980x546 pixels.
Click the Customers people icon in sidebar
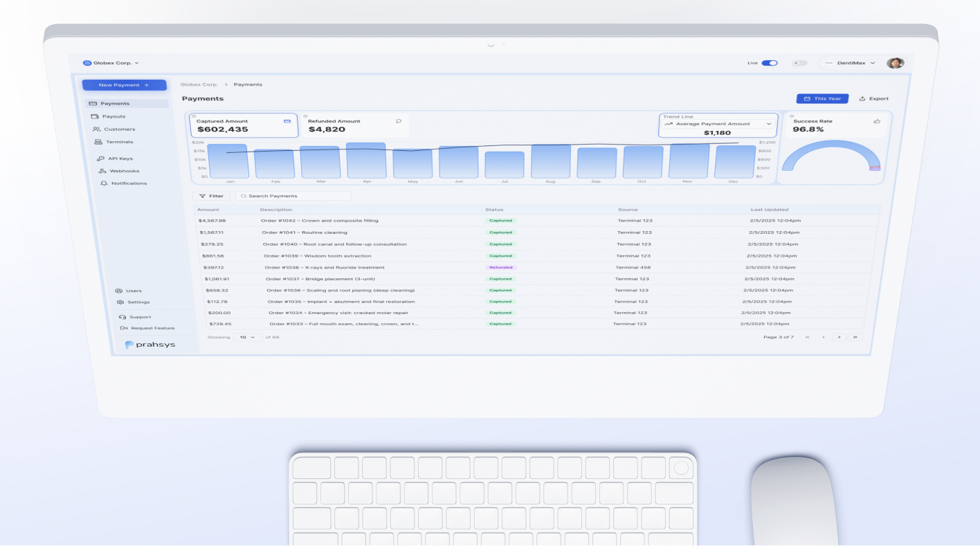click(x=97, y=129)
